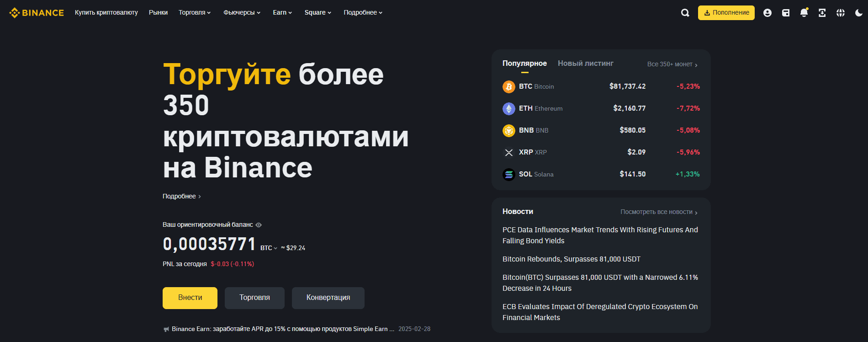868x342 pixels.
Task: Click the PNL за сегодня label
Action: coord(185,264)
